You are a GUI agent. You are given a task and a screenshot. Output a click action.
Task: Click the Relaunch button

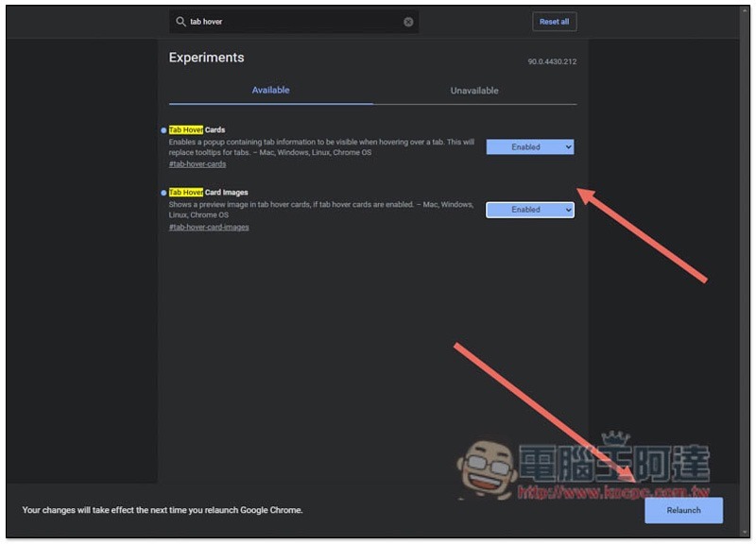[683, 510]
